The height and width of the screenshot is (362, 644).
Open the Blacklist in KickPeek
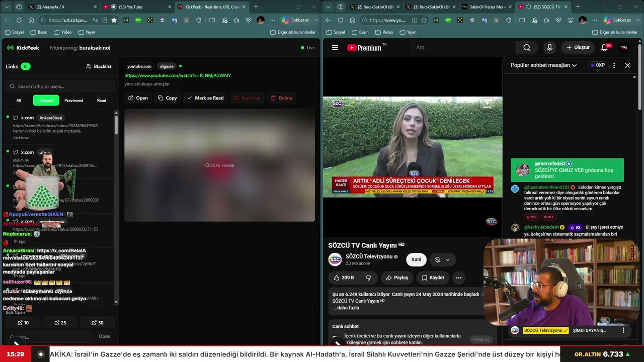(99, 66)
